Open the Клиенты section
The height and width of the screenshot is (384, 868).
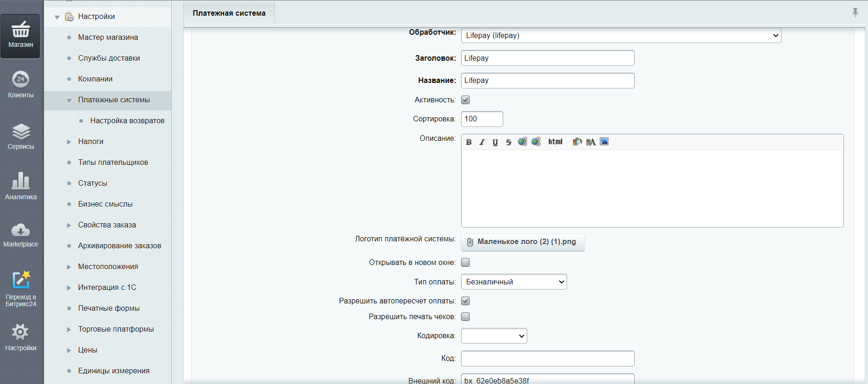coord(20,85)
